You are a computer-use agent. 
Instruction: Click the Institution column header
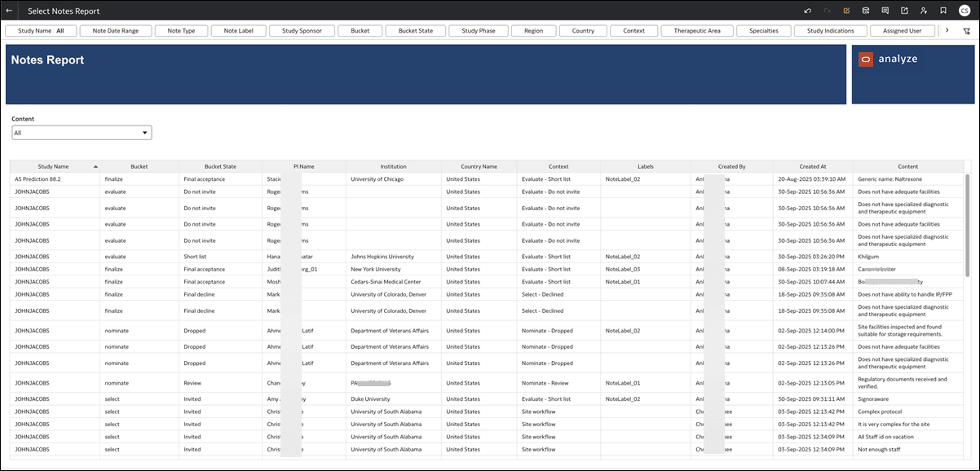tap(393, 166)
